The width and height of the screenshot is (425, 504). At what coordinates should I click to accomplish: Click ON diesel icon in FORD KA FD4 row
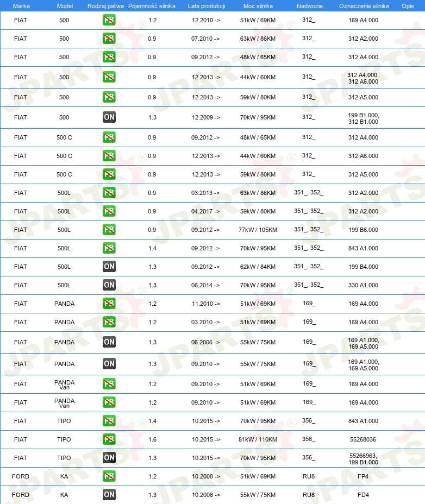(x=109, y=495)
